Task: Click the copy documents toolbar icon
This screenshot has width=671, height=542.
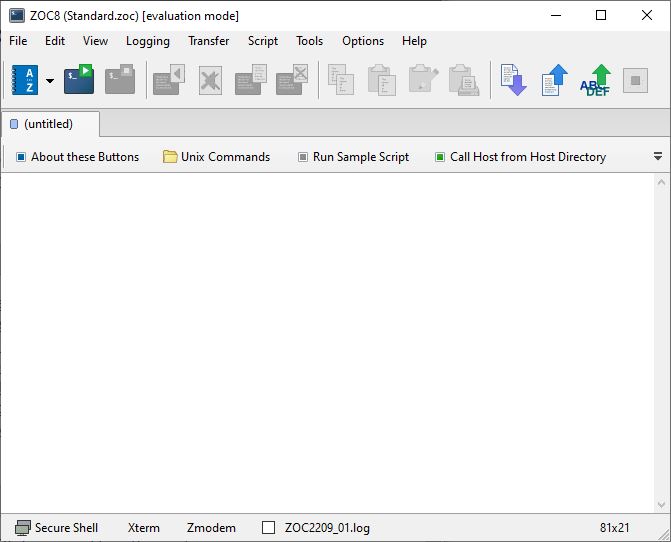Action: point(341,80)
